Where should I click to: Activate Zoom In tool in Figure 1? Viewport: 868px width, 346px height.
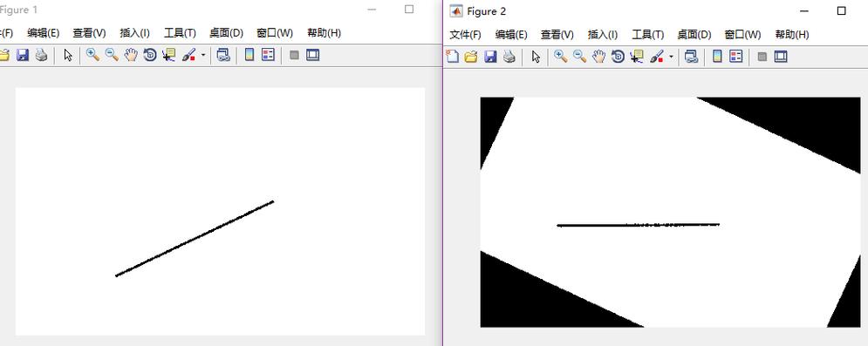pyautogui.click(x=93, y=55)
